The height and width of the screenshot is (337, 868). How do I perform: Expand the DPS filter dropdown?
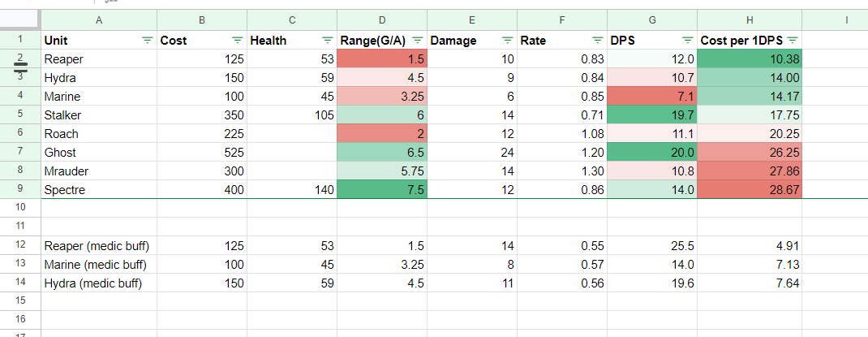tap(687, 40)
